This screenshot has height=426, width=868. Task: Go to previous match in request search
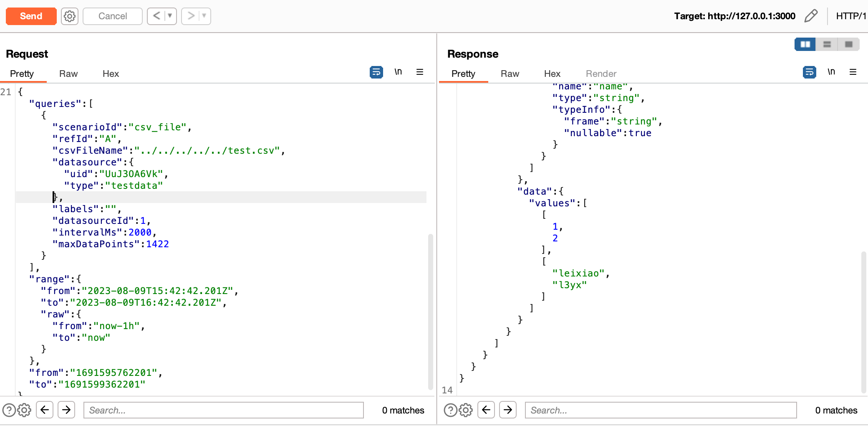click(45, 410)
